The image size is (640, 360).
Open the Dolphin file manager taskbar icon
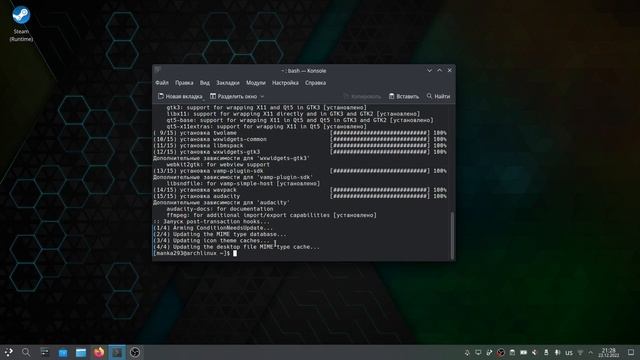(81, 352)
